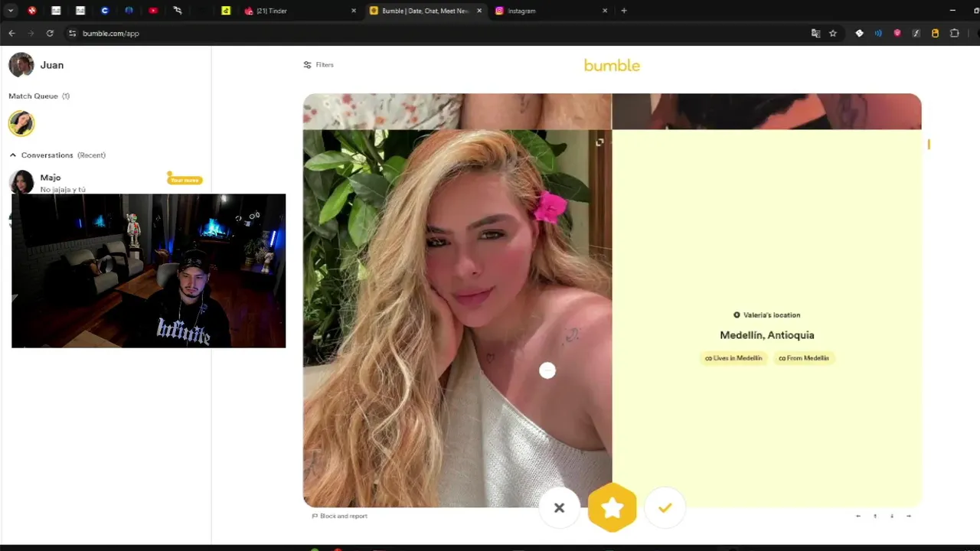Open the Extensions puzzle menu
This screenshot has height=551, width=980.
tap(954, 33)
